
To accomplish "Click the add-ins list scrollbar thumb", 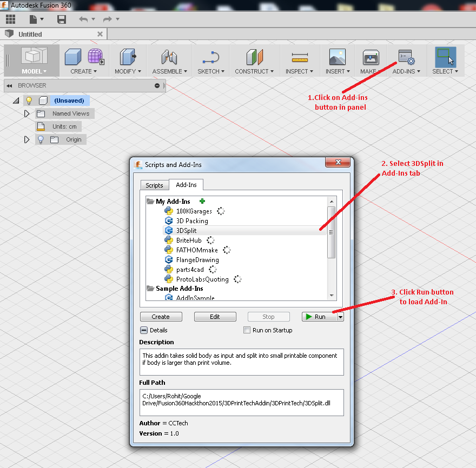I will 331,232.
